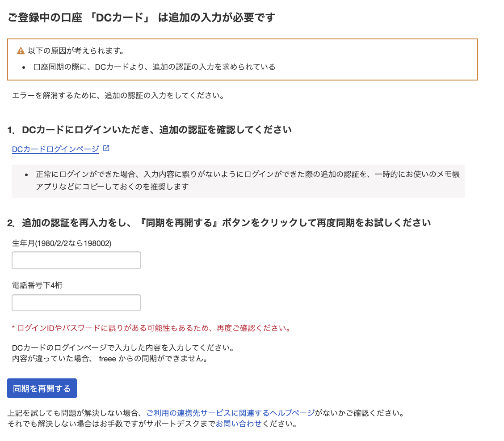504x441 pixels.
Task: Open the DCカードログインページ link
Action: point(55,149)
